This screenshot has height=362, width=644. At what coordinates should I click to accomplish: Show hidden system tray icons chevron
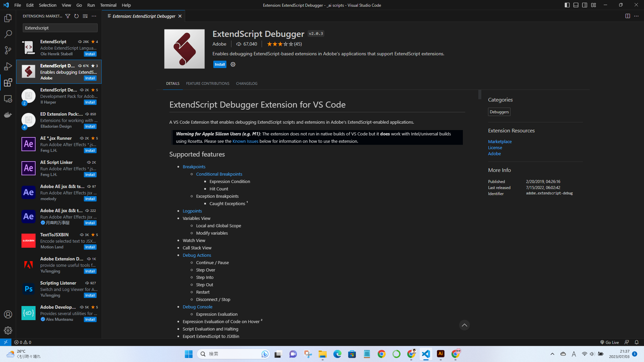(552, 354)
